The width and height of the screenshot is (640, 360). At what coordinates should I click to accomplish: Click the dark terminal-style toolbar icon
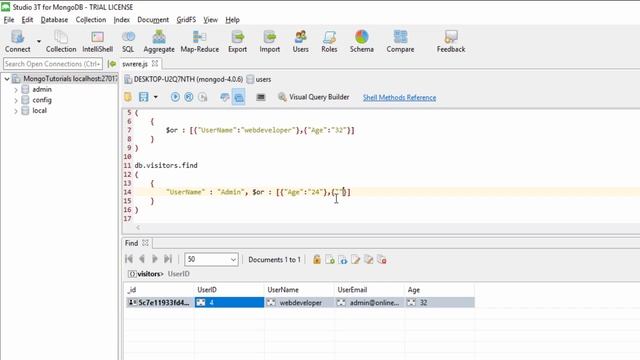(261, 97)
